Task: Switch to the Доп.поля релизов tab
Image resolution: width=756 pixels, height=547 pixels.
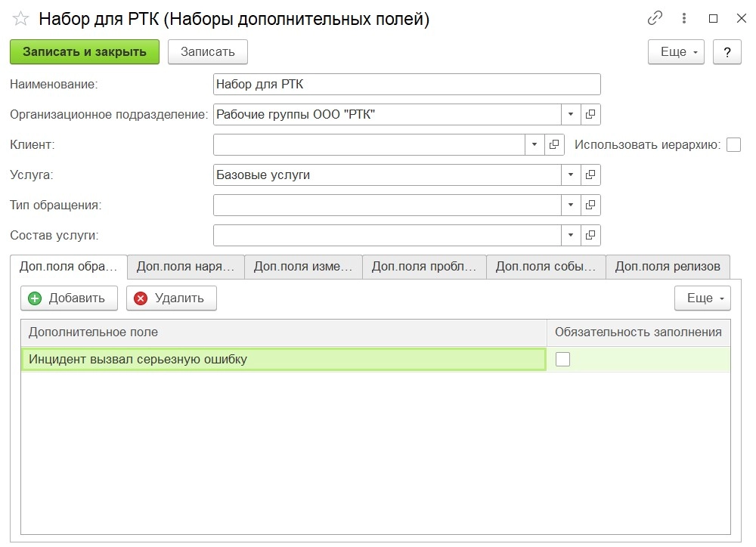Action: coord(668,267)
